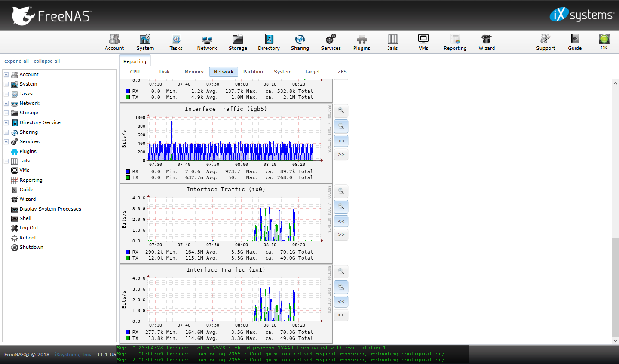Viewport: 619px width, 364px height.
Task: Expand the Account node in the sidebar tree
Action: point(6,74)
